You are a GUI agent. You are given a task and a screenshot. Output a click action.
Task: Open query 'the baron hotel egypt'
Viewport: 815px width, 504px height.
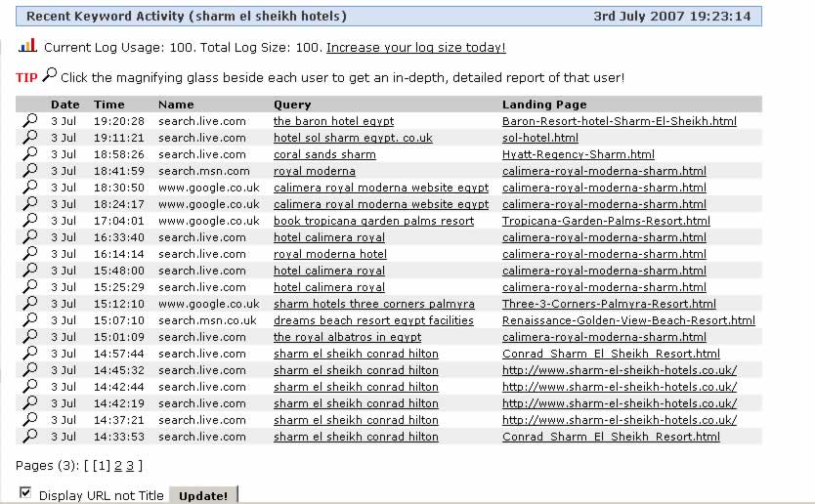333,121
